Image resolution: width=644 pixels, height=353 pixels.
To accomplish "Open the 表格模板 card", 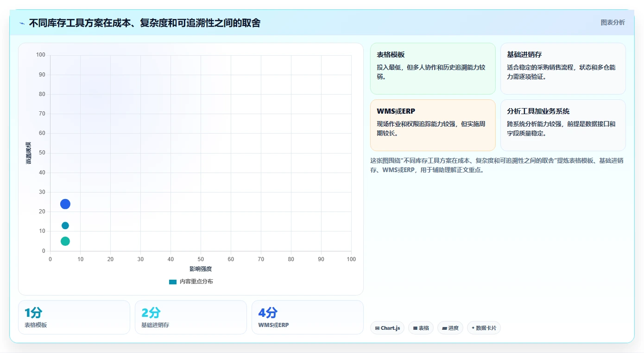I will (x=433, y=69).
